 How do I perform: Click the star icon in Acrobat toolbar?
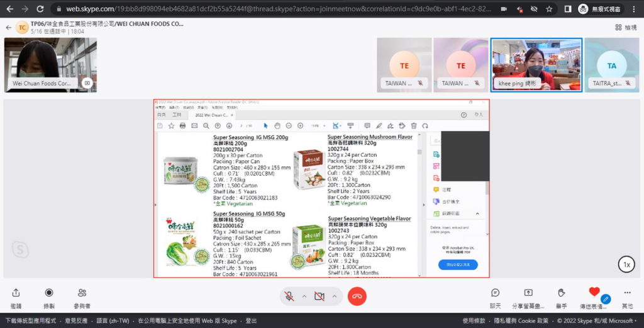click(x=171, y=126)
